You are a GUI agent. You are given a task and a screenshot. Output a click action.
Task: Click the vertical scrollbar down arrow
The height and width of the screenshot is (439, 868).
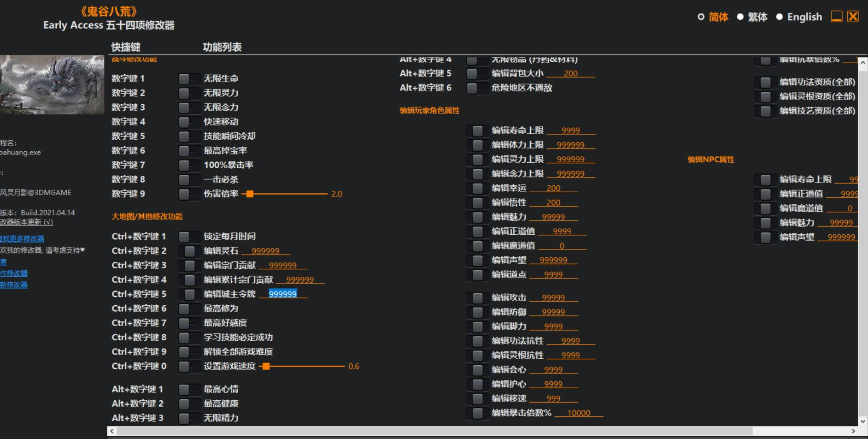click(x=862, y=421)
